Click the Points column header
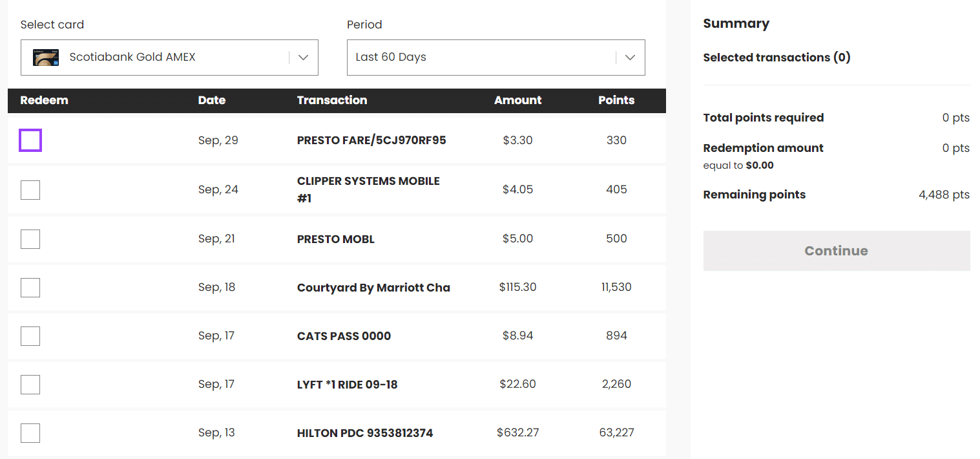980x459 pixels. pyautogui.click(x=616, y=100)
